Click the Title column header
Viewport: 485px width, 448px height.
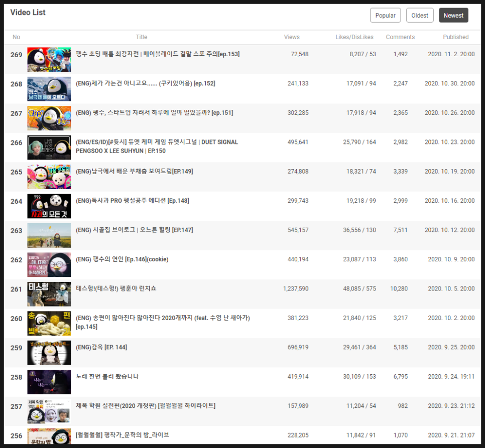pyautogui.click(x=142, y=37)
